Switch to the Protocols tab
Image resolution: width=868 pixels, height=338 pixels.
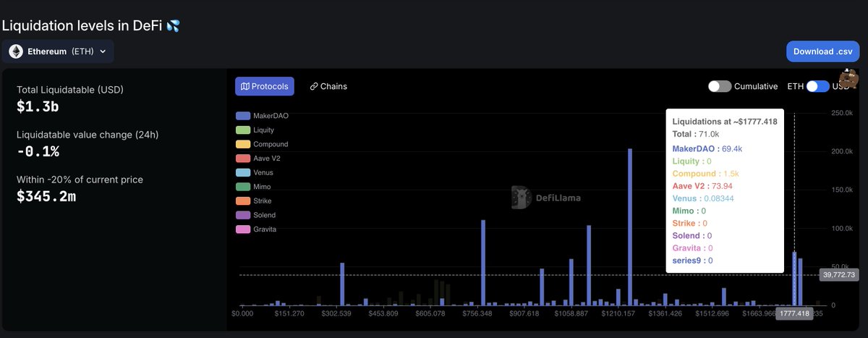click(x=265, y=86)
